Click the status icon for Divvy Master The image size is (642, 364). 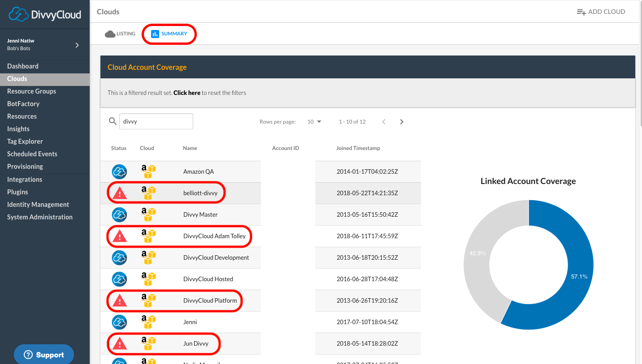coord(119,214)
